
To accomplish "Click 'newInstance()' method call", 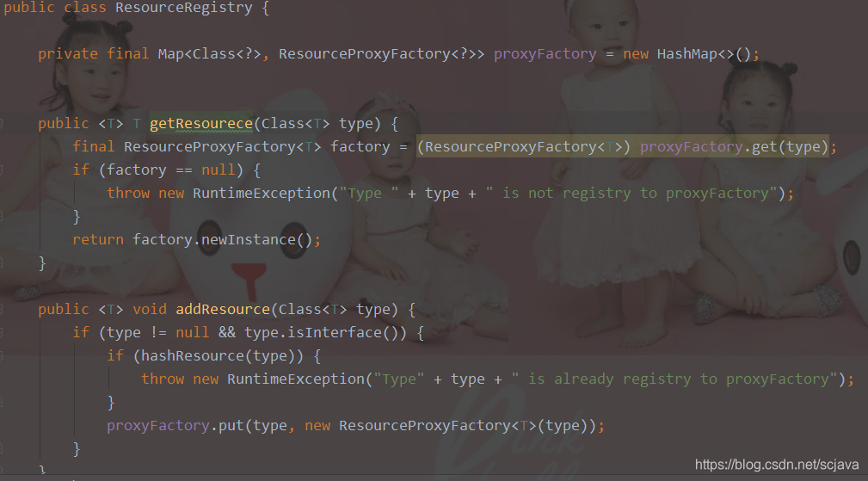I will [x=256, y=240].
